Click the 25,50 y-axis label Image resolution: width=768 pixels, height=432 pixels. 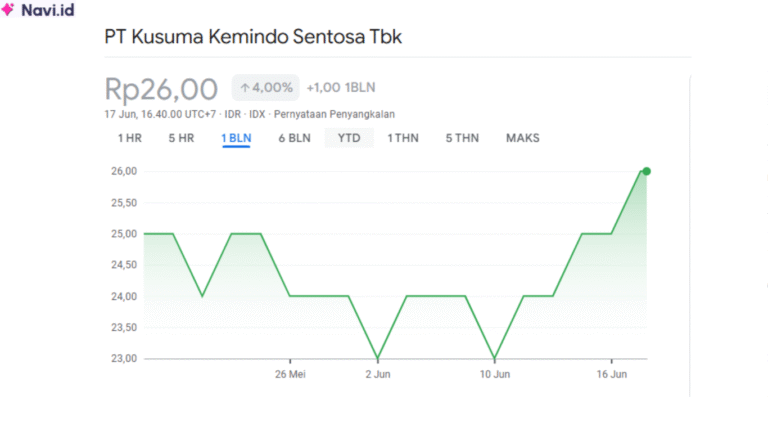(124, 202)
